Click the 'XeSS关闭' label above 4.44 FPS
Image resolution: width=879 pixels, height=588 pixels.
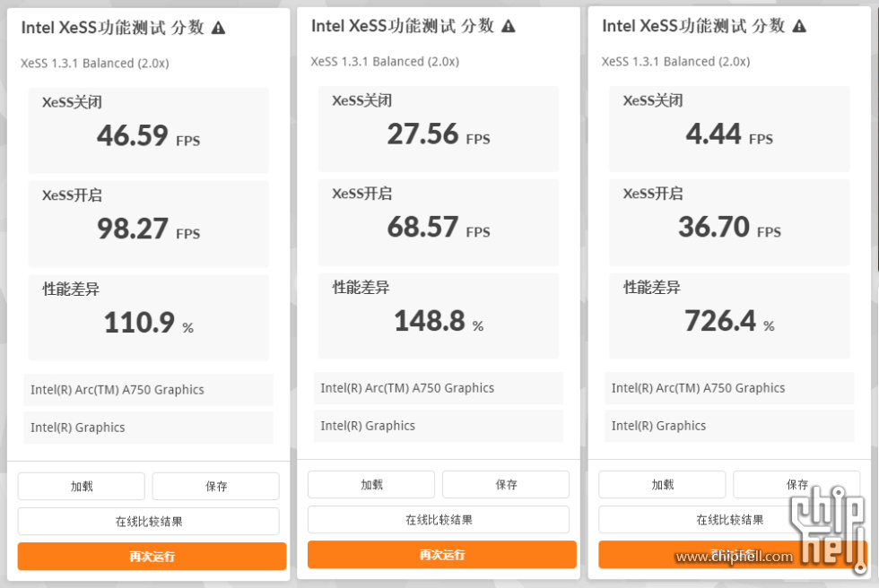click(x=653, y=100)
